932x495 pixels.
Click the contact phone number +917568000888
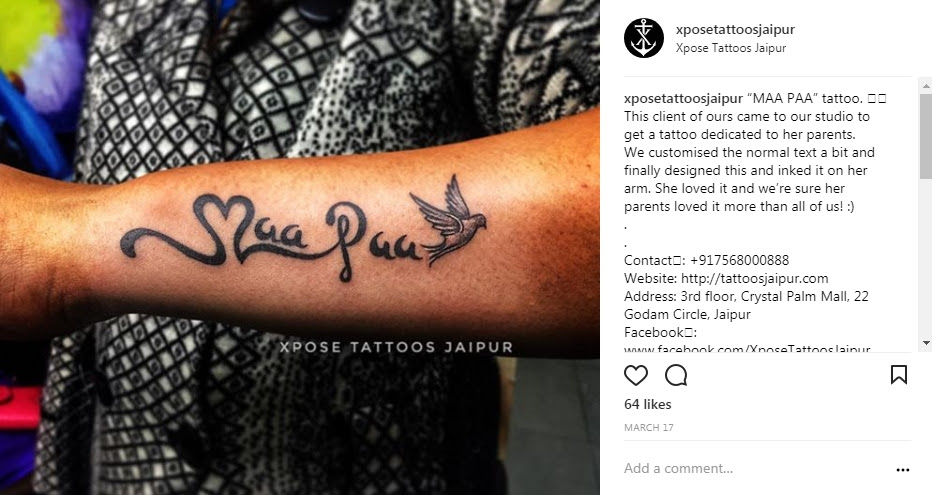click(739, 260)
